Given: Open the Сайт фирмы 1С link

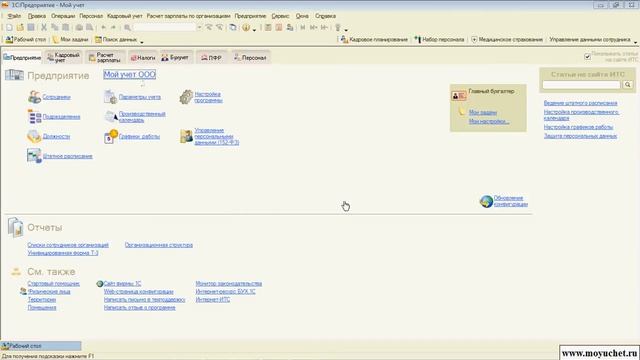Looking at the screenshot, I should point(122,283).
